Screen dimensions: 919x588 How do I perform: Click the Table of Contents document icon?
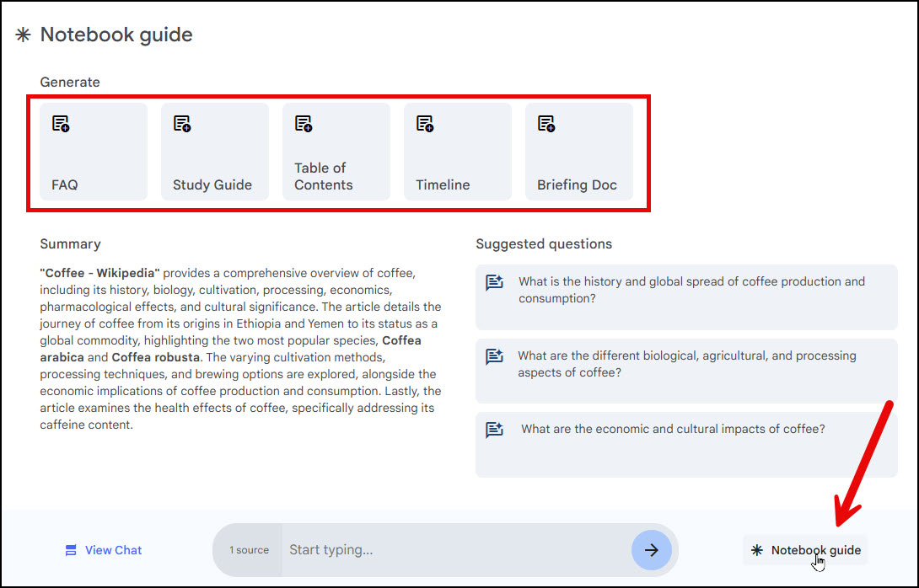304,122
